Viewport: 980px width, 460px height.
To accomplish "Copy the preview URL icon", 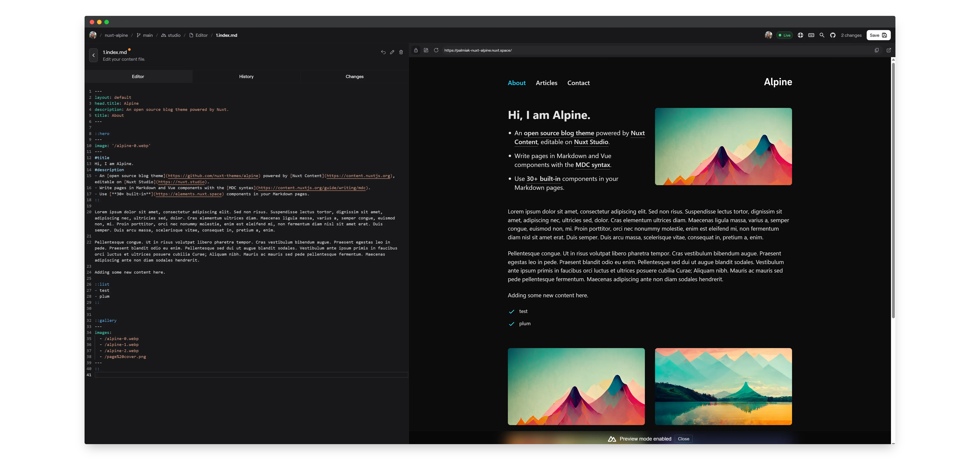I will tap(877, 50).
